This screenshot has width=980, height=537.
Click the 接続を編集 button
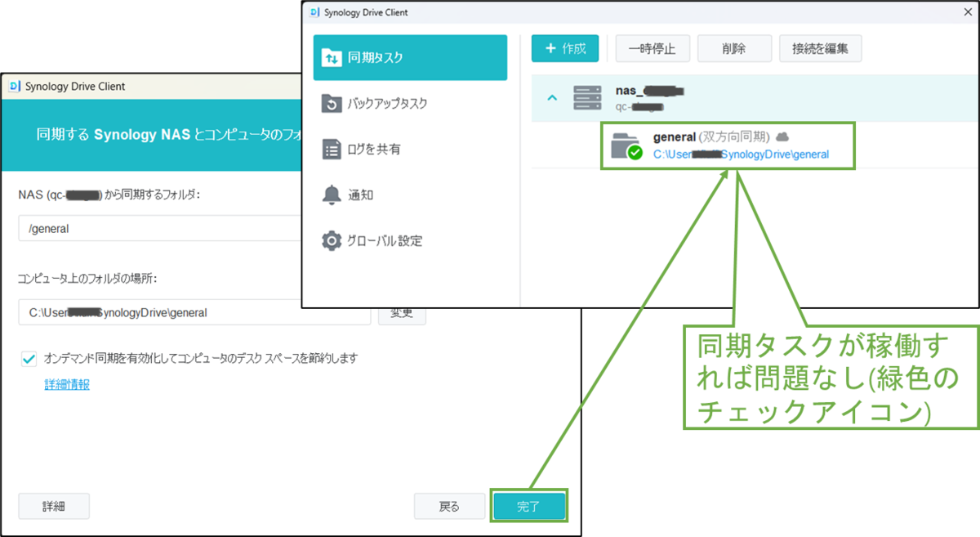pyautogui.click(x=820, y=48)
